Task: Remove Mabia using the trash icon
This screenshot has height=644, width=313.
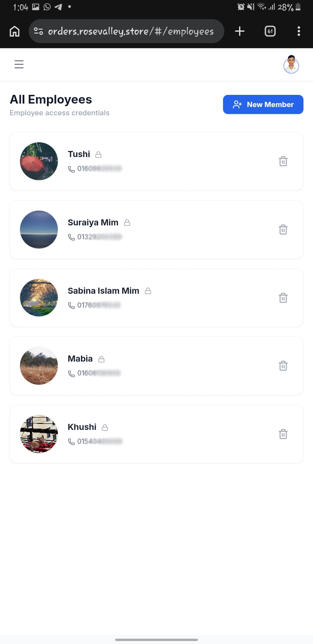Action: [x=283, y=366]
